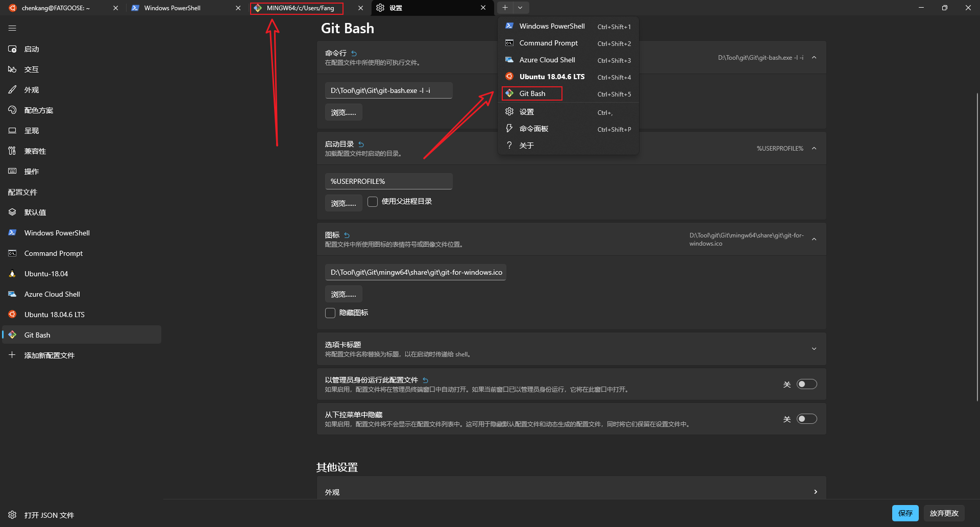Reset the 命令行 setting with its revert icon
This screenshot has height=527, width=980.
pyautogui.click(x=354, y=53)
